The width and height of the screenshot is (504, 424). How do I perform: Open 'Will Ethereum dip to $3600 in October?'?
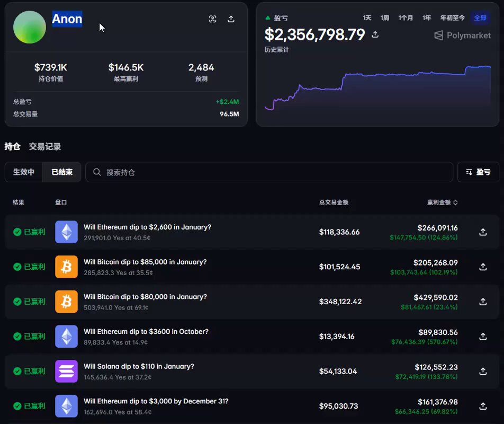pyautogui.click(x=146, y=332)
